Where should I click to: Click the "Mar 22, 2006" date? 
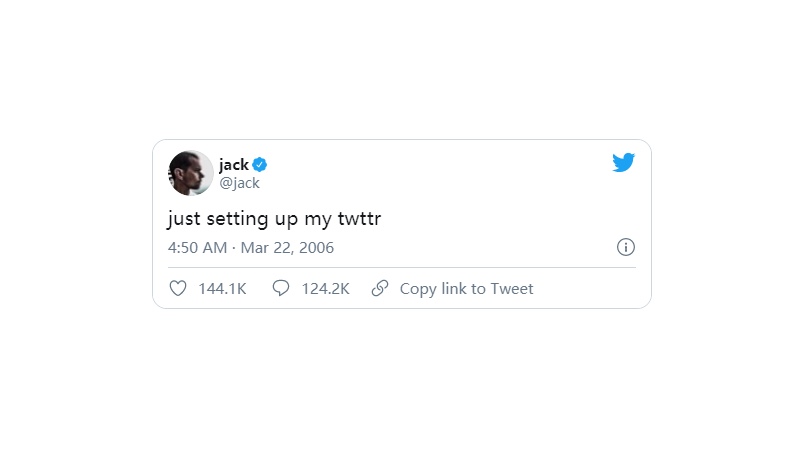tap(287, 247)
